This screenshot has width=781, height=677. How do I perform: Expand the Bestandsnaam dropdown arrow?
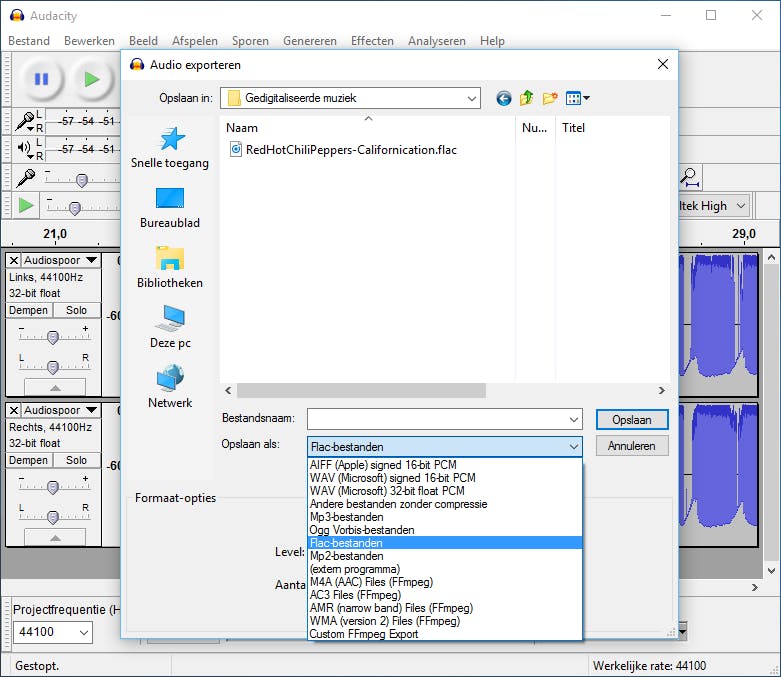(x=574, y=419)
